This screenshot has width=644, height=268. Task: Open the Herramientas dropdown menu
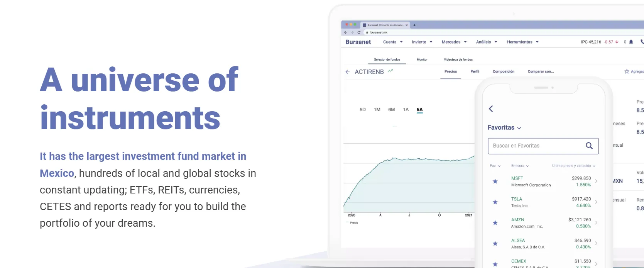(x=522, y=42)
